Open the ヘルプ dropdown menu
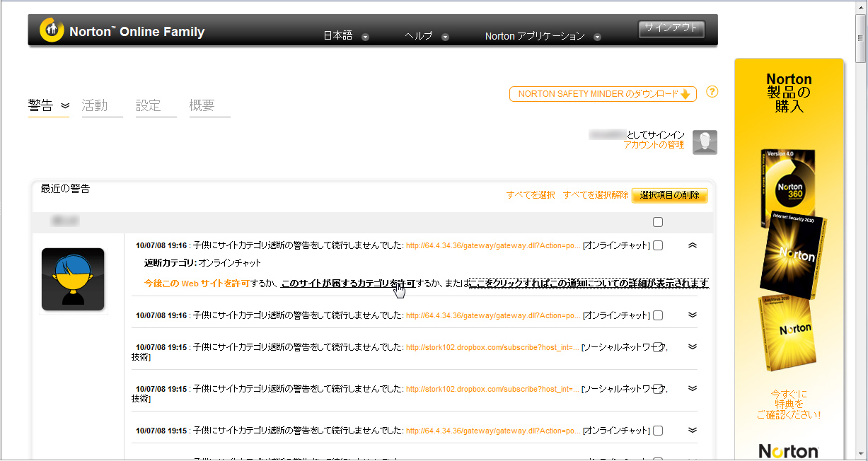The width and height of the screenshot is (868, 461). point(427,36)
